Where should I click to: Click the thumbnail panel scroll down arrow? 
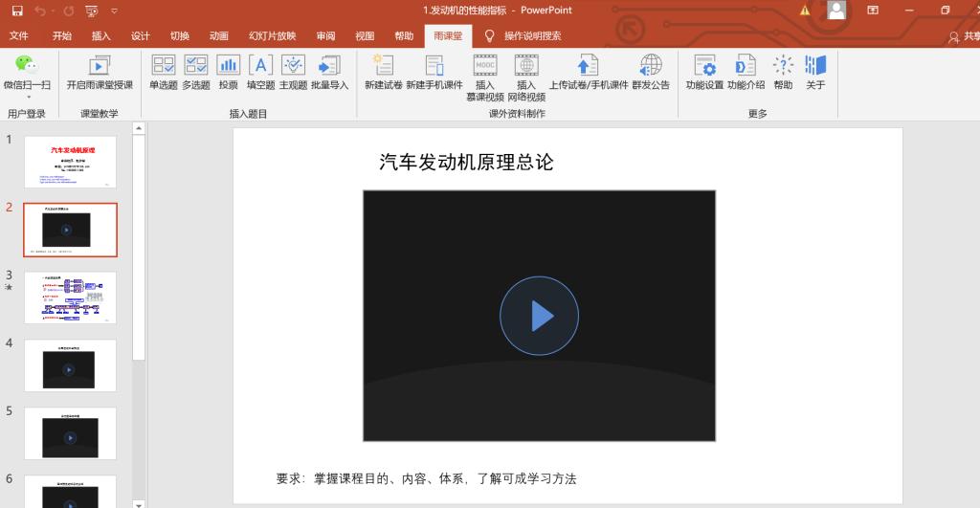(x=139, y=503)
